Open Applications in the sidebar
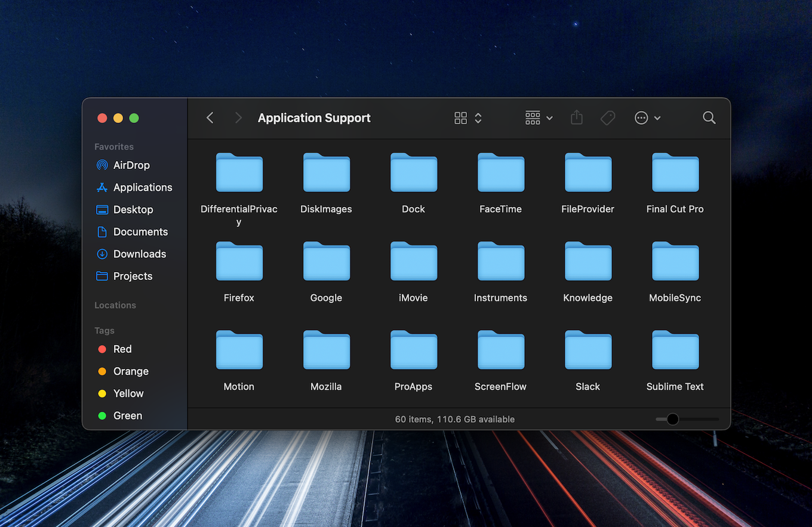812x527 pixels. pos(134,187)
